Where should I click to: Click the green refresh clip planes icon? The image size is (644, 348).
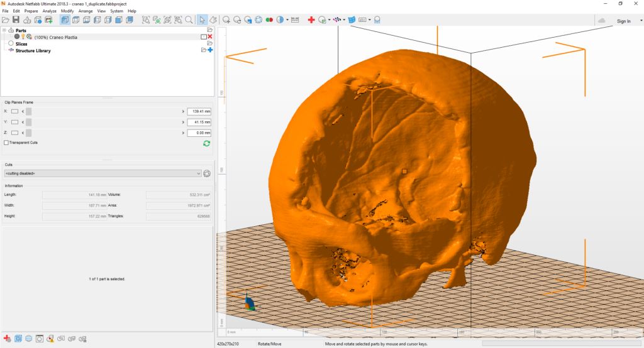[206, 143]
